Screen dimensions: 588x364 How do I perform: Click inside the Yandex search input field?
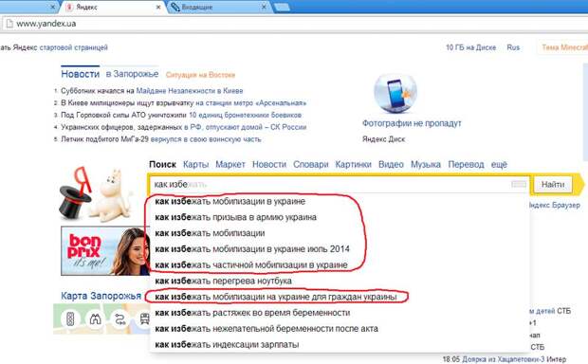point(330,184)
